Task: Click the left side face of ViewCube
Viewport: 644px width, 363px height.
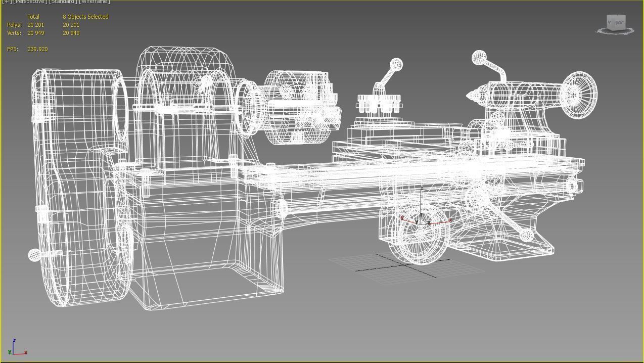Action: tap(610, 23)
